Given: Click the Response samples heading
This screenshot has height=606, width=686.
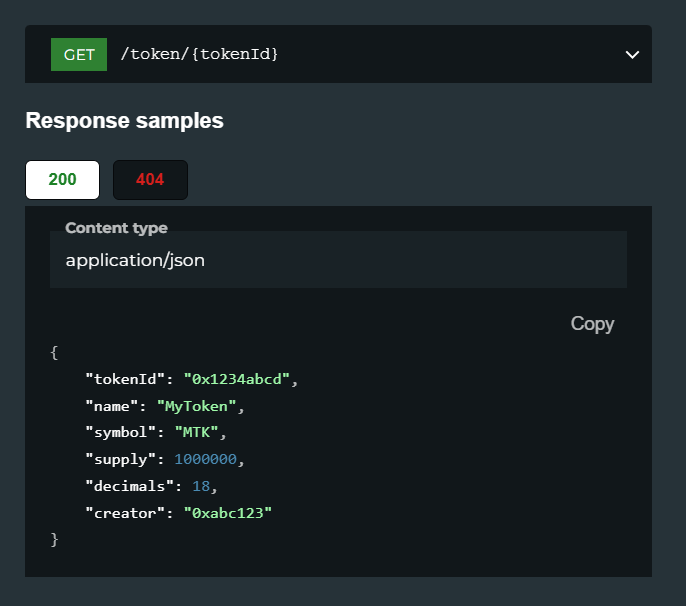Looking at the screenshot, I should pos(124,121).
